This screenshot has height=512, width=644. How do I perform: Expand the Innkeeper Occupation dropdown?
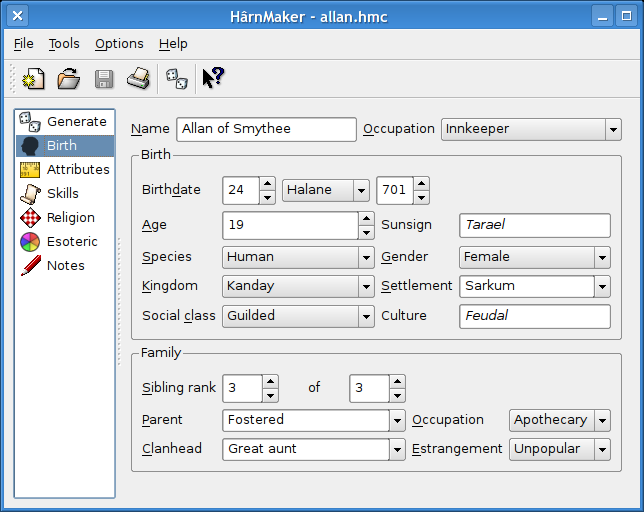[531, 130]
